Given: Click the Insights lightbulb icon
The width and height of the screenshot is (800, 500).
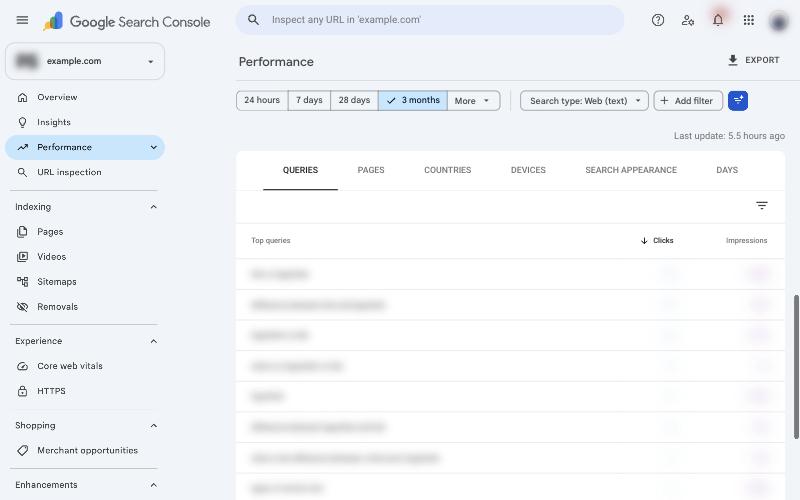Looking at the screenshot, I should (22, 122).
